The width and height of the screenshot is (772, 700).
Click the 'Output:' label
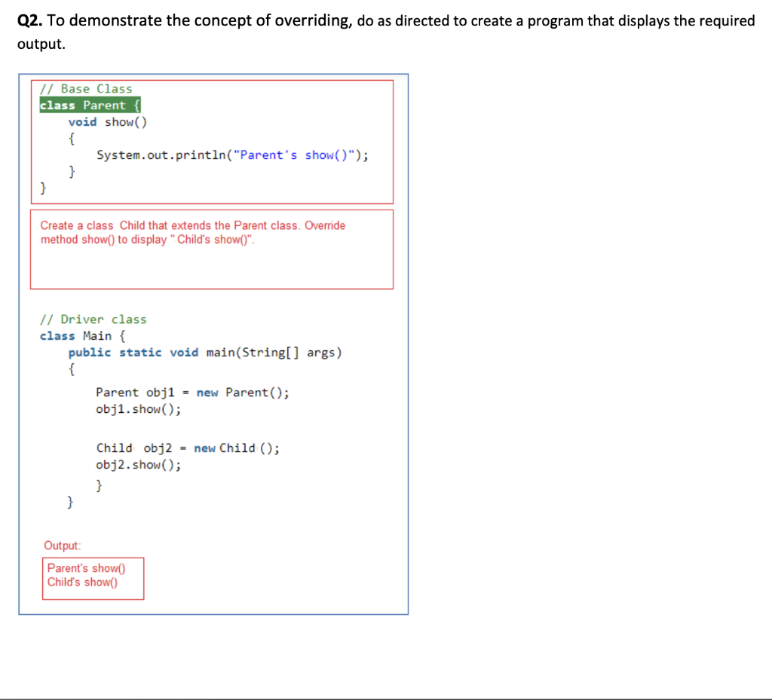[x=62, y=546]
